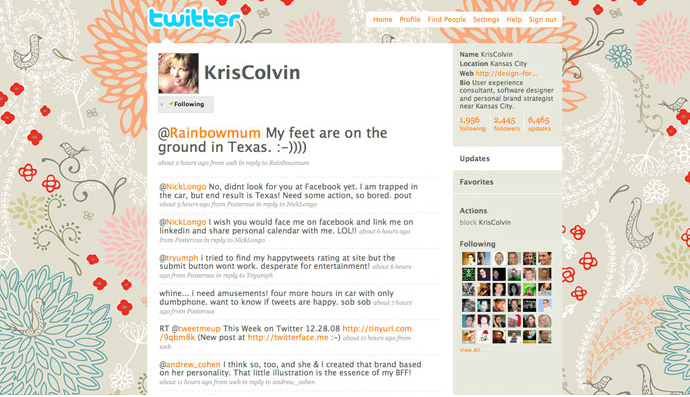Open the Home menu item
The width and height of the screenshot is (690, 397).
[382, 19]
